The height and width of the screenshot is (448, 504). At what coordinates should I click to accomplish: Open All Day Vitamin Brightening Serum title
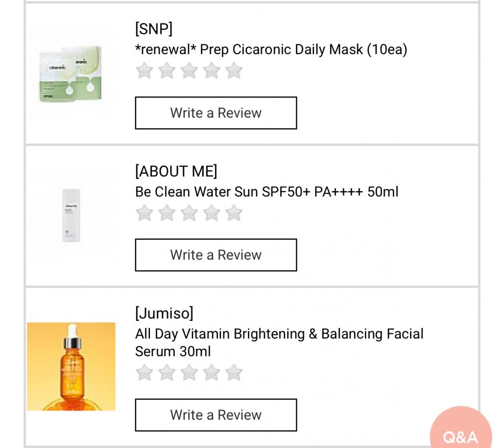(279, 343)
